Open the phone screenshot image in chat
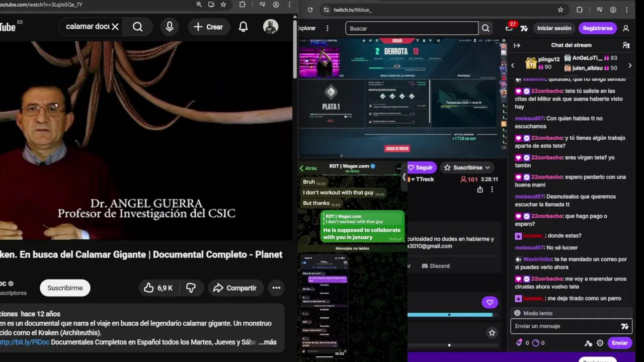The image size is (644, 362). tap(324, 306)
